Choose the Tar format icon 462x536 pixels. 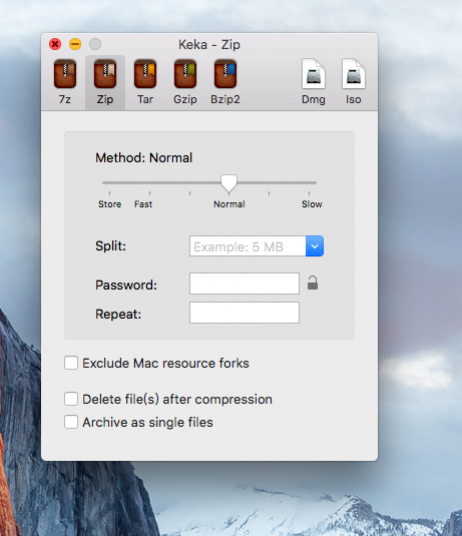145,74
